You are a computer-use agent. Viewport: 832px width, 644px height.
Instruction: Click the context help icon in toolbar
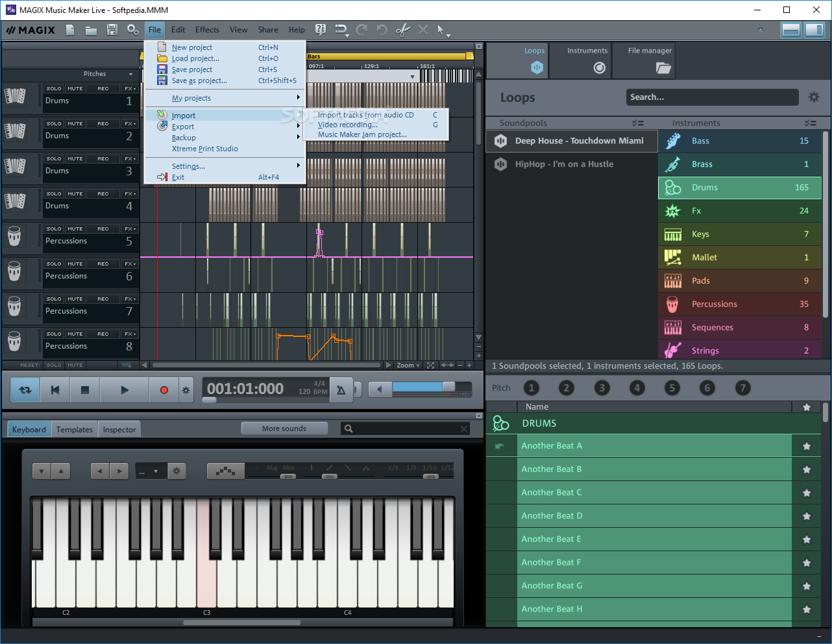point(321,30)
